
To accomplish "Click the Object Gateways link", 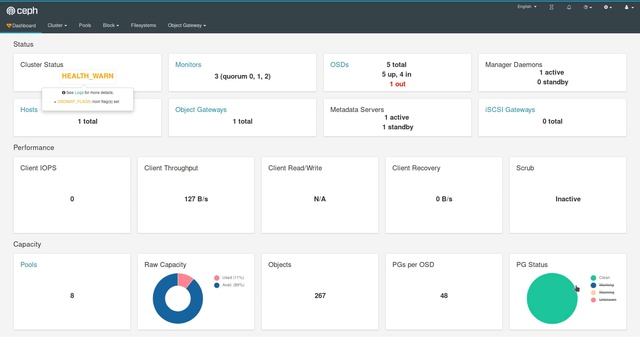I will 200,109.
